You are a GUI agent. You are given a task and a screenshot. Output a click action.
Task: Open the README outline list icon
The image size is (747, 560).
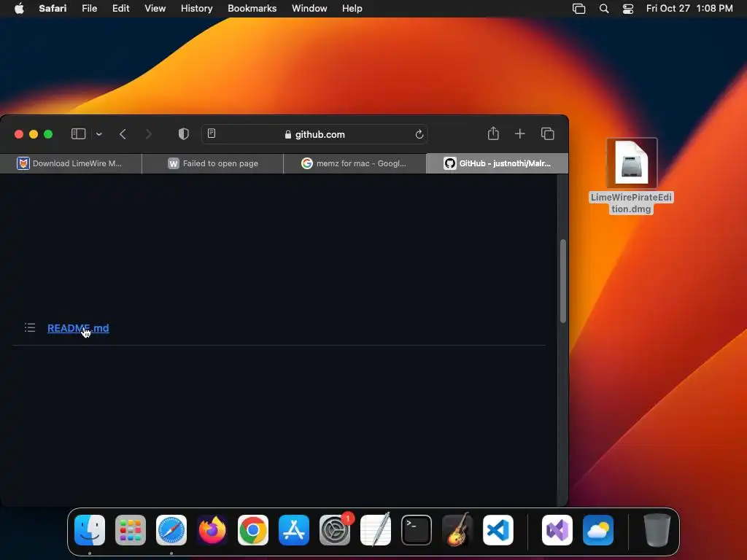pos(30,327)
